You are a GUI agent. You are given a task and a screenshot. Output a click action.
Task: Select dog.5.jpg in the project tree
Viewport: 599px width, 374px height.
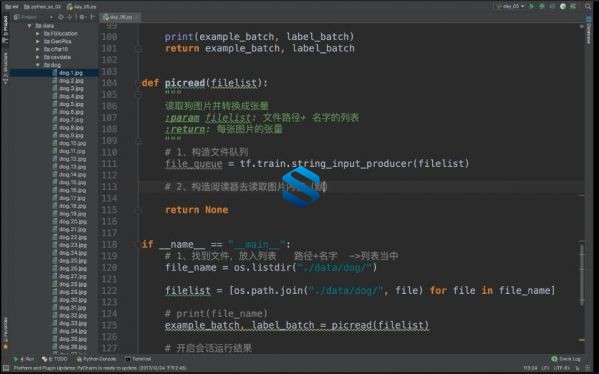[71, 104]
